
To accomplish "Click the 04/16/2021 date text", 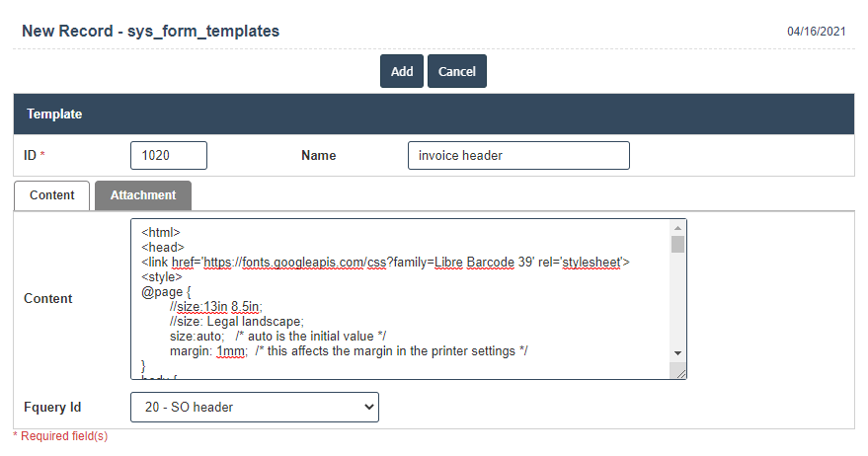I will (816, 32).
